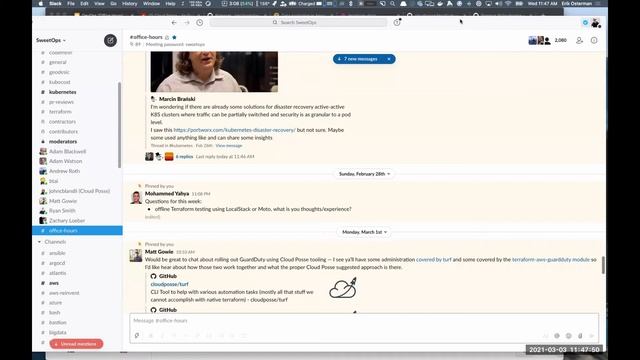The image size is (640, 360).
Task: Select the office-hours sidebar channel
Action: [77, 231]
